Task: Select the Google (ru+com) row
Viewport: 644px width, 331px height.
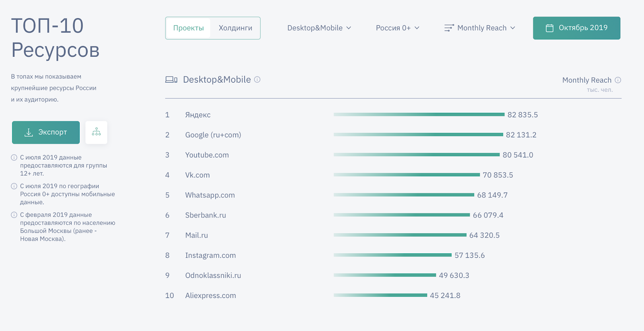Action: (393, 135)
